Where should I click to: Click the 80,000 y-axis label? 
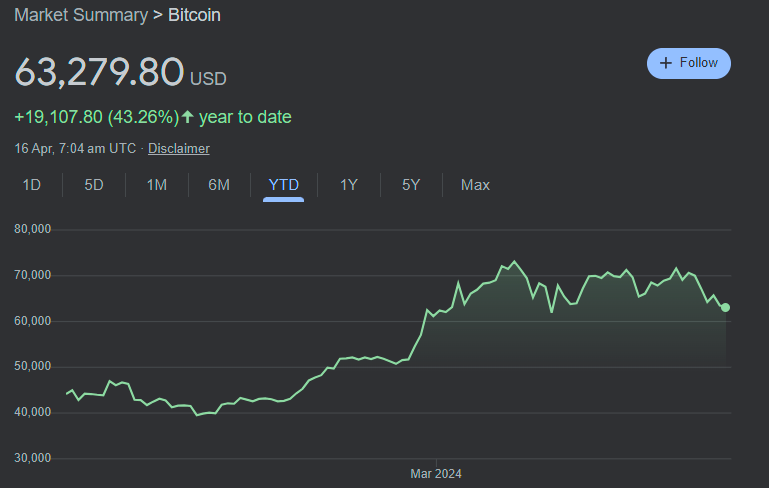coord(32,229)
